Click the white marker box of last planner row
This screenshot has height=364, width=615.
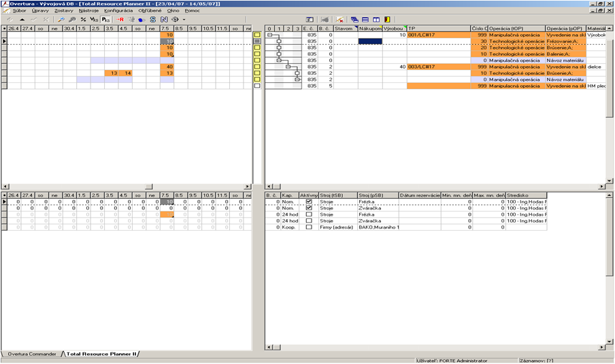click(x=257, y=86)
